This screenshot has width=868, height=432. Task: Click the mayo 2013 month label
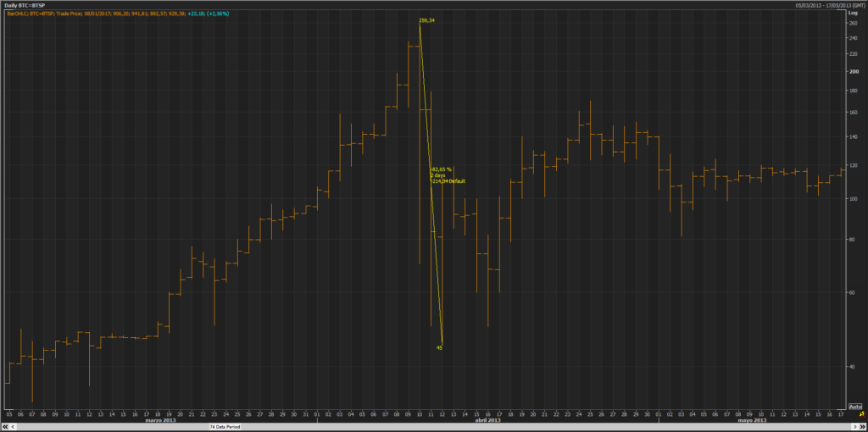pyautogui.click(x=752, y=420)
